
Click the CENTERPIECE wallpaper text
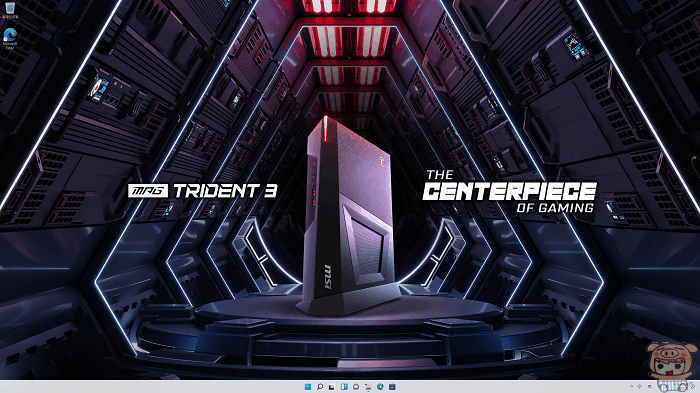(509, 191)
